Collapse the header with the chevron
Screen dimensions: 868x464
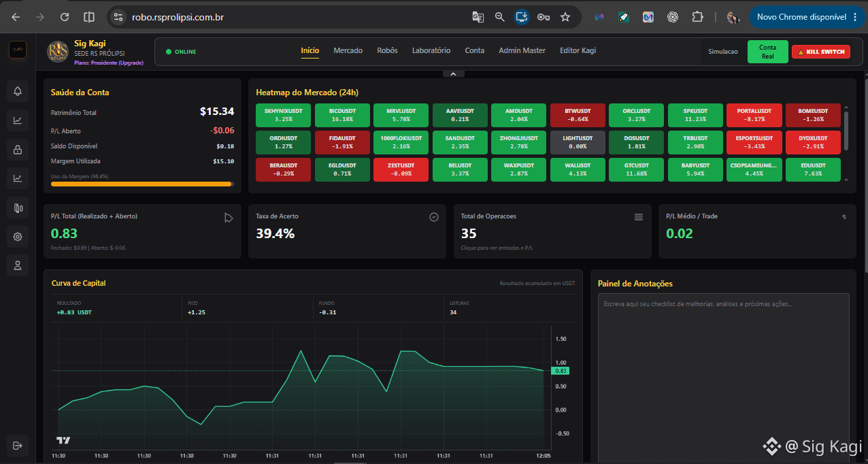click(453, 73)
